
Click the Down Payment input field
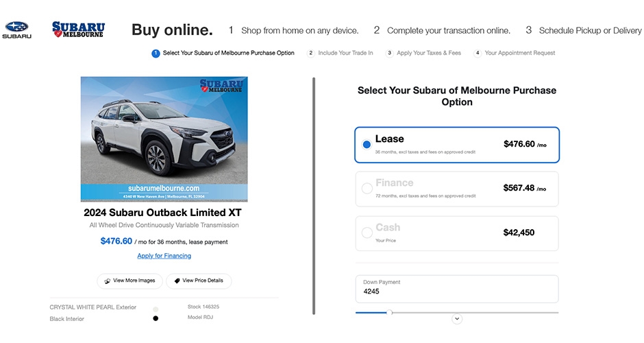point(457,289)
